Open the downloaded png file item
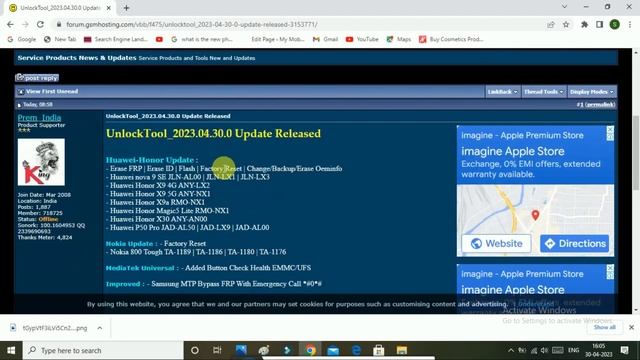The width and height of the screenshot is (640, 360). [49, 328]
